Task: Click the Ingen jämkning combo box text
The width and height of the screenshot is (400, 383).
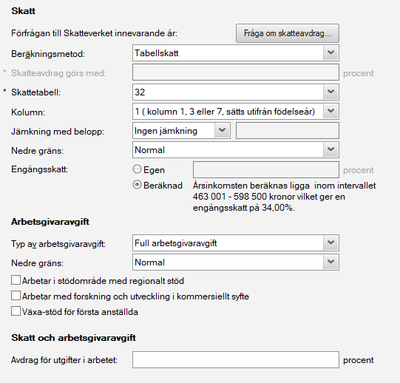Action: 166,131
